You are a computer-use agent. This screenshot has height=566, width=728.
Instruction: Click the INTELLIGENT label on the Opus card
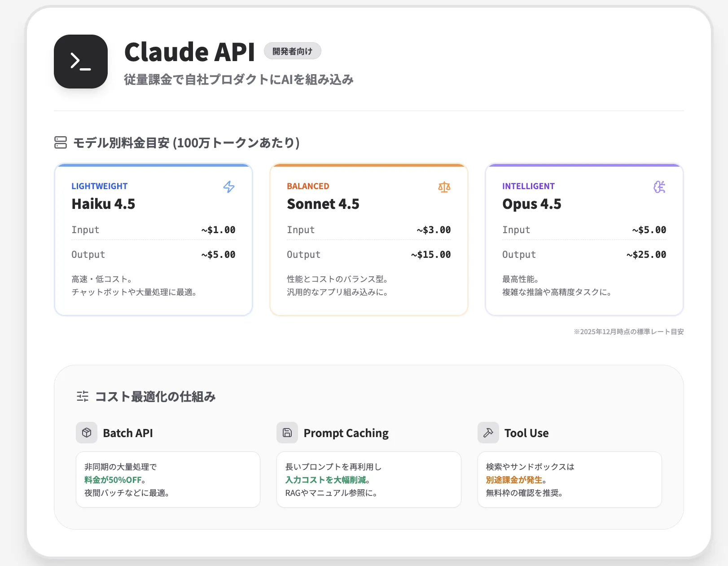(x=528, y=186)
